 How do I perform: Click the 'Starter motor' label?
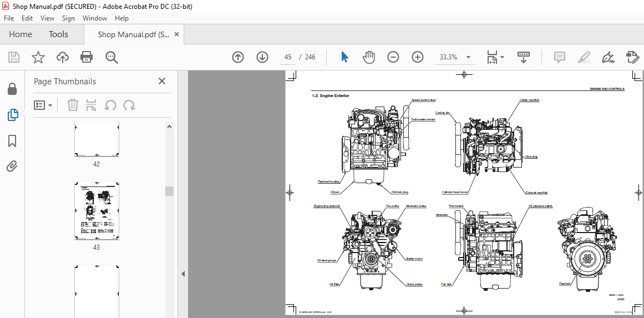(x=414, y=259)
